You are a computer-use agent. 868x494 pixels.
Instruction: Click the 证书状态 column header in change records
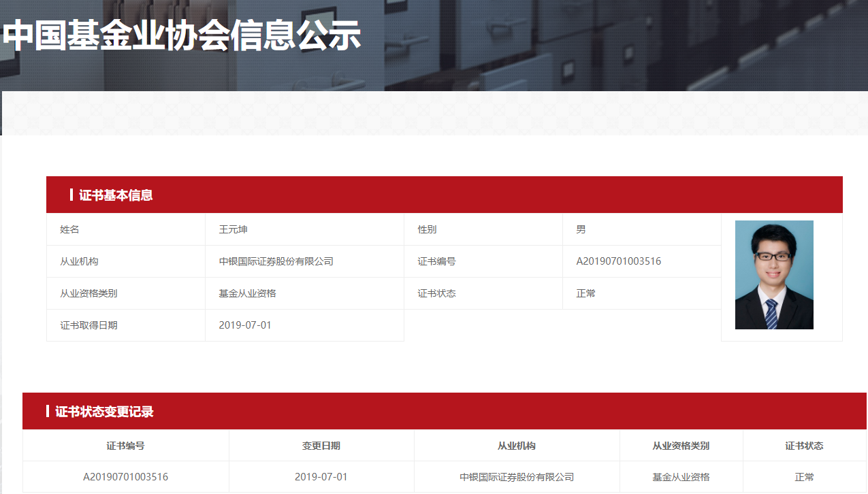coord(804,446)
